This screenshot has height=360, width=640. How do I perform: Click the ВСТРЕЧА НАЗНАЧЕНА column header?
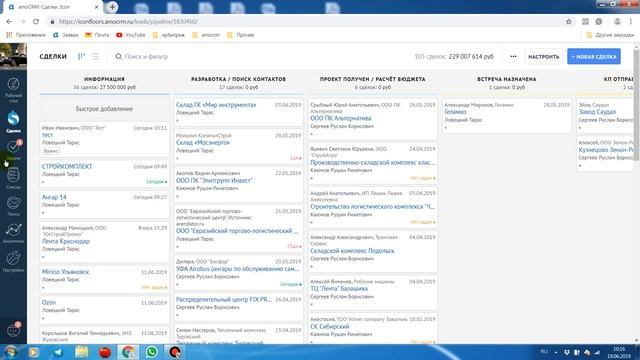(x=507, y=79)
